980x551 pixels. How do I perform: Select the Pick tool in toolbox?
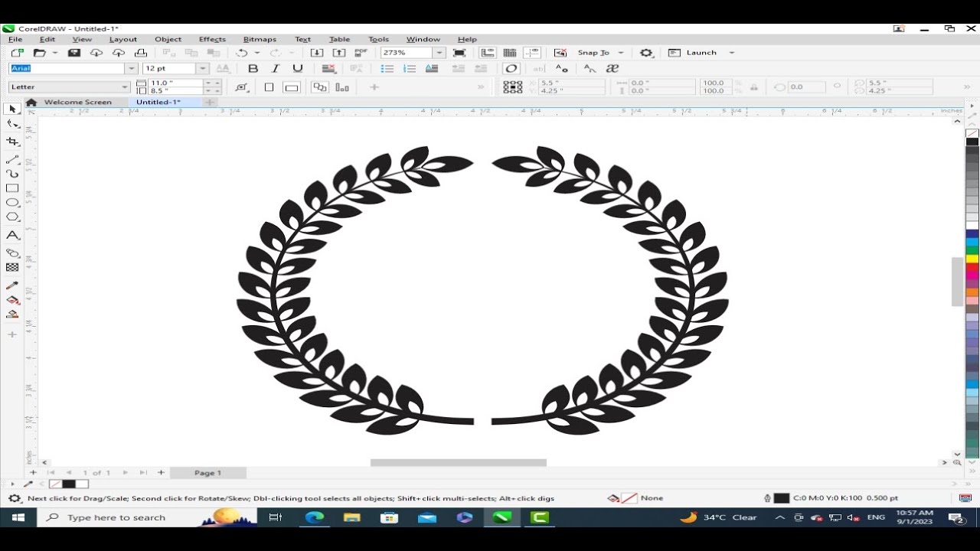[x=12, y=109]
